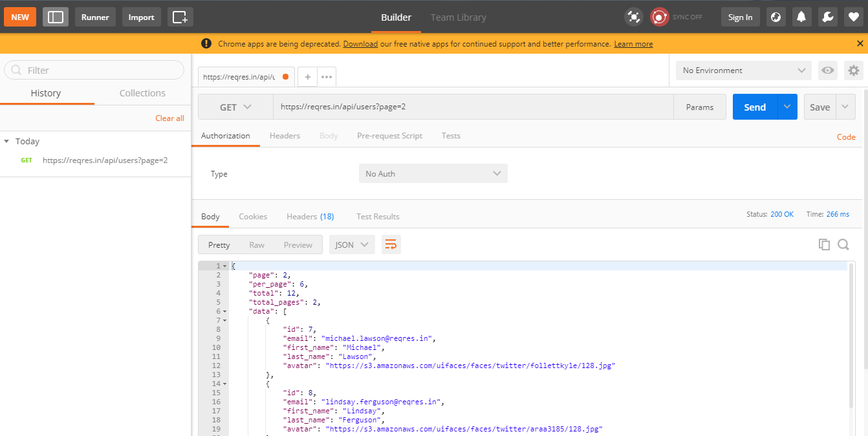Click the new window icon

point(180,17)
